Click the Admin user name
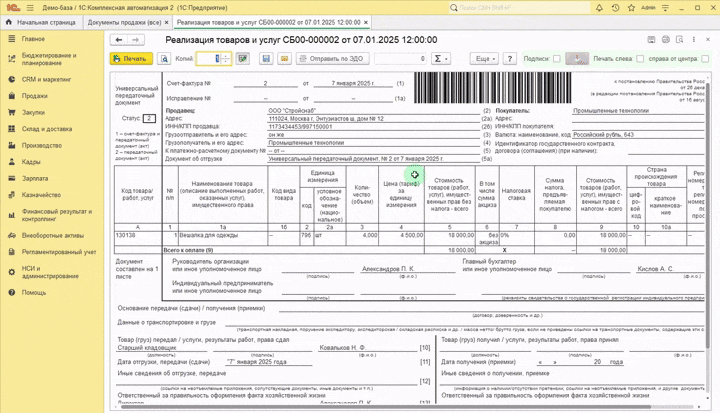720x413 pixels. (x=648, y=8)
